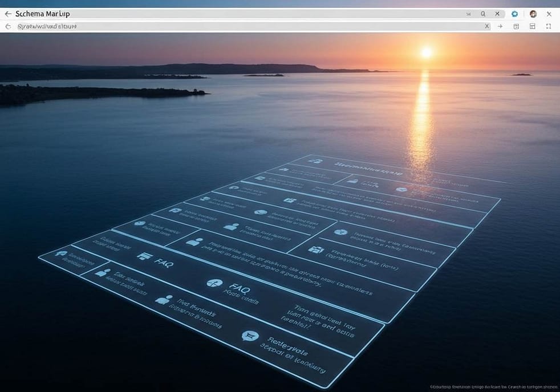Image resolution: width=560 pixels, height=392 pixels.
Task: Click the back arrow beside Schema Markup title
Action: [8, 14]
